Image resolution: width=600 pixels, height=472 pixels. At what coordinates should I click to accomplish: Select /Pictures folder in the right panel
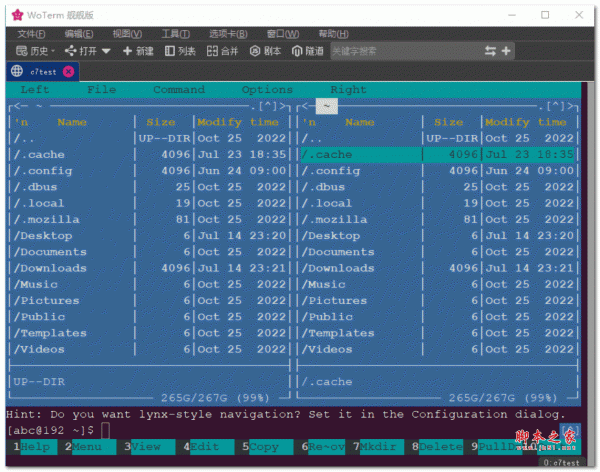(334, 300)
